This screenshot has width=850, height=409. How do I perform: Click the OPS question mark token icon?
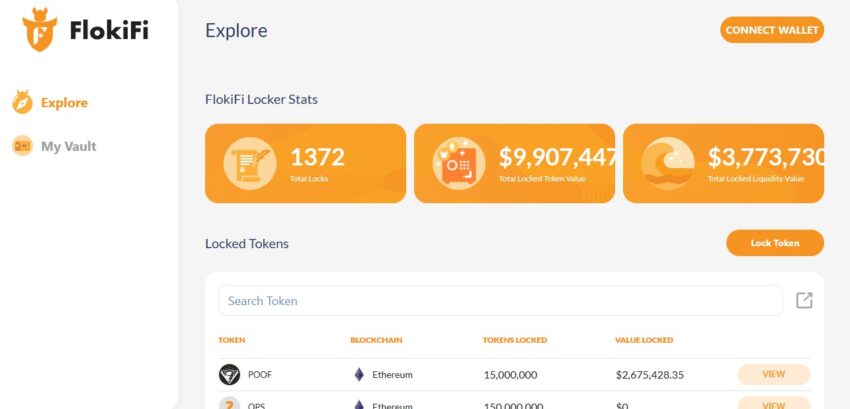tap(229, 404)
